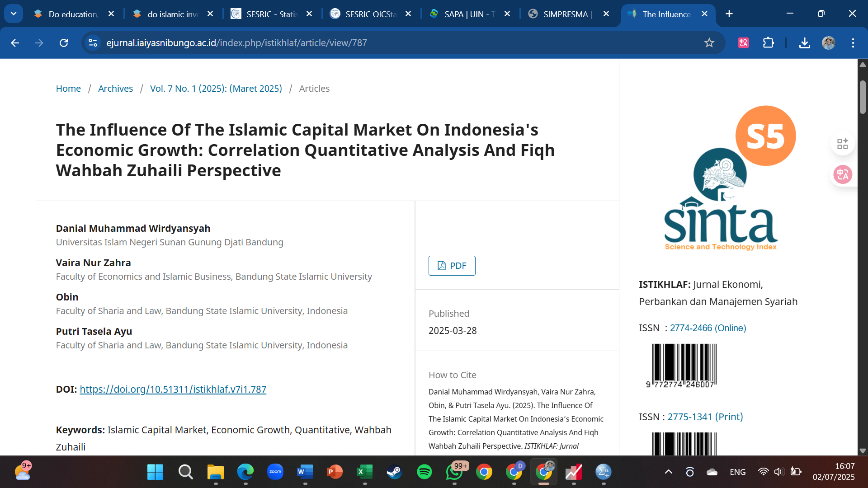Click the Vol. 7 No. 1 (2025) issue link
This screenshot has width=868, height=488.
click(x=216, y=89)
